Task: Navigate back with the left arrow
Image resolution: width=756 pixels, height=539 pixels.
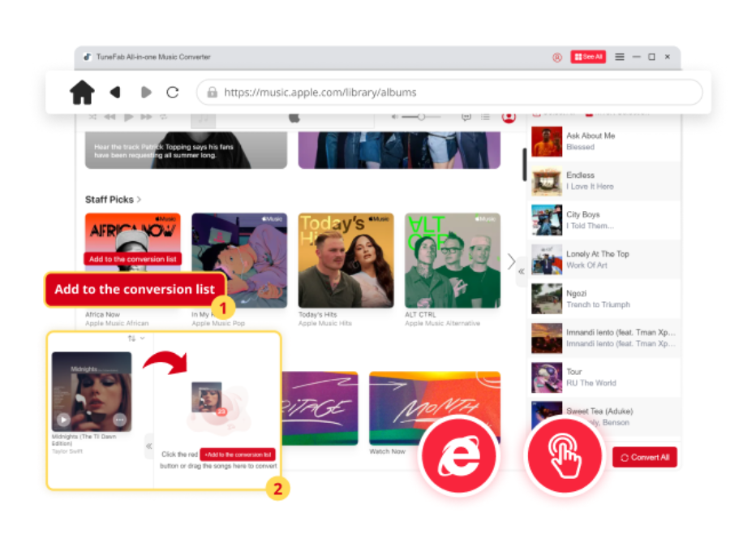Action: [x=114, y=92]
